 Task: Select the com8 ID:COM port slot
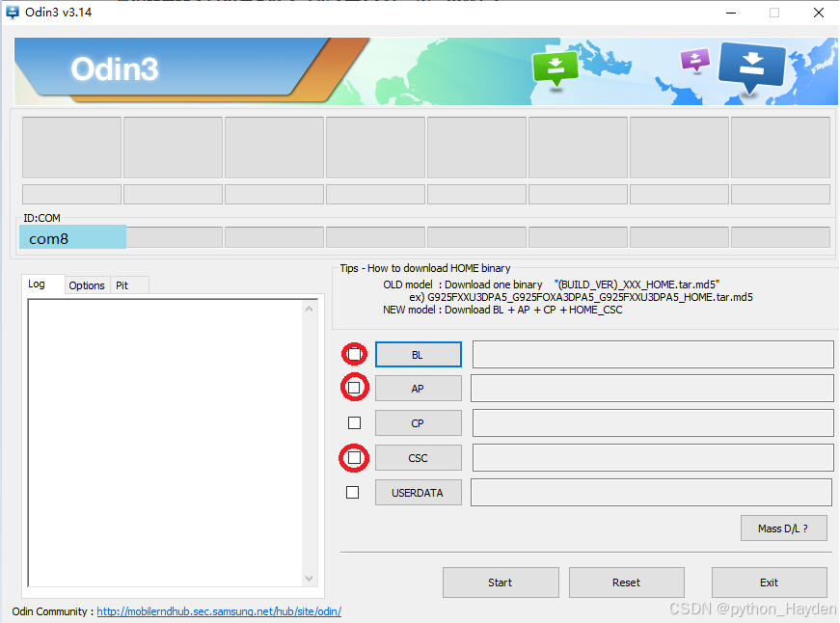[73, 237]
